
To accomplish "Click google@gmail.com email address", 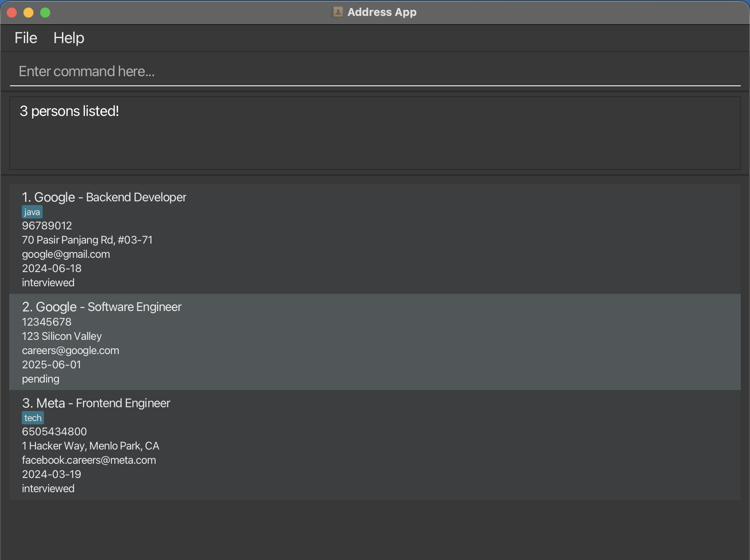I will (66, 254).
